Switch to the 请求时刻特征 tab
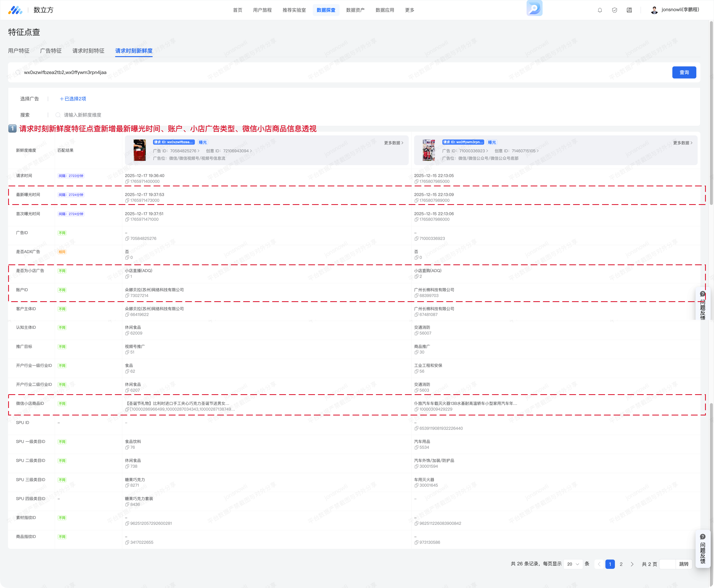This screenshot has width=714, height=588. [x=88, y=51]
